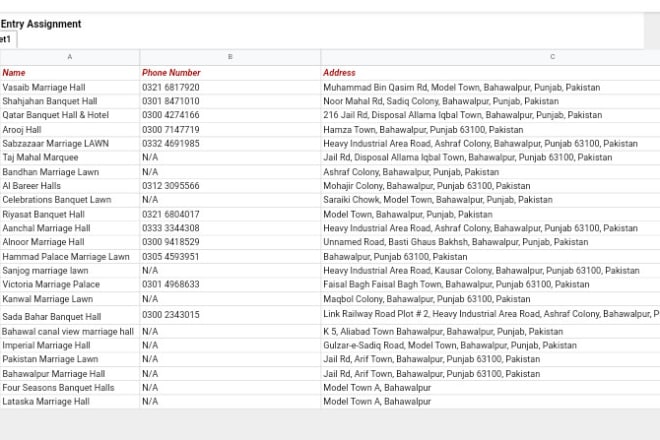Click the Lataska Marriage Hall cell

pos(69,402)
